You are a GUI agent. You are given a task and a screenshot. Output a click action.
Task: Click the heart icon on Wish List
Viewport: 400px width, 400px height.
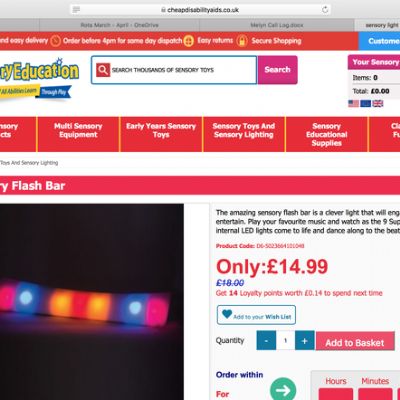[x=227, y=314]
